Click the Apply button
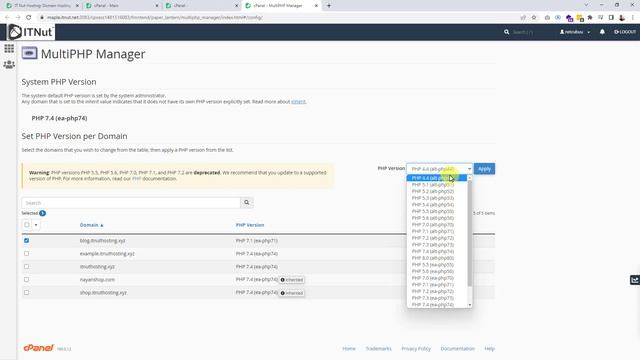This screenshot has width=640, height=360. [x=484, y=169]
